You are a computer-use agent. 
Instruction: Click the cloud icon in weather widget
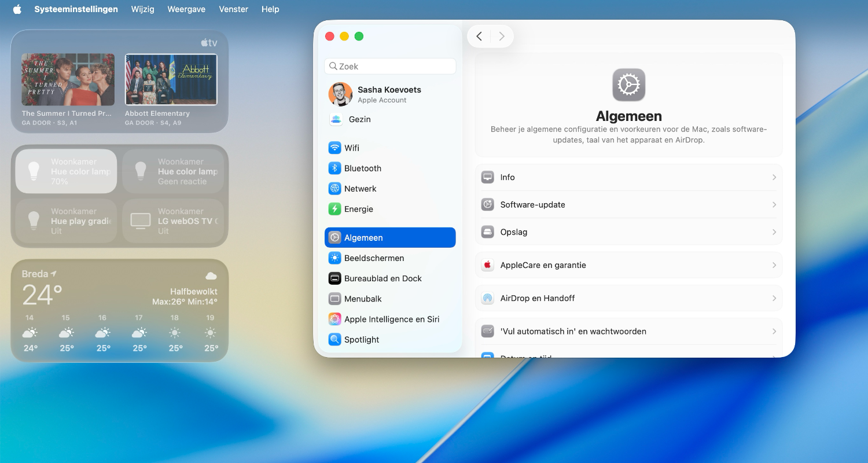[x=211, y=276]
